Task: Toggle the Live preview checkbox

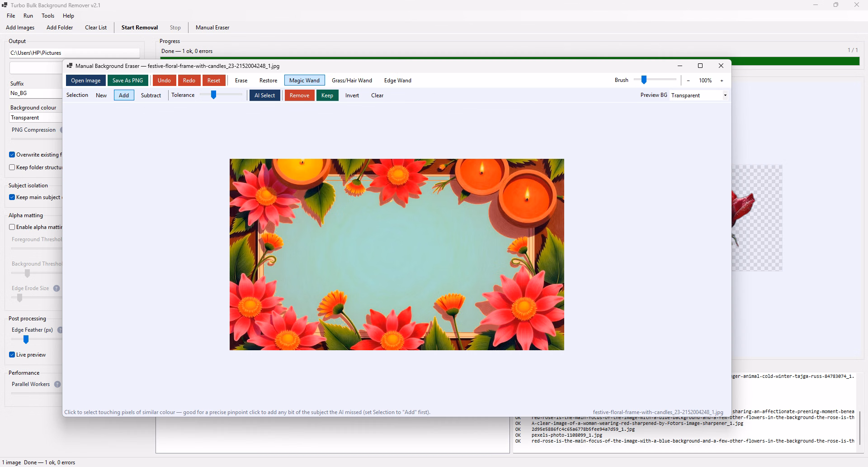Action: 12,355
